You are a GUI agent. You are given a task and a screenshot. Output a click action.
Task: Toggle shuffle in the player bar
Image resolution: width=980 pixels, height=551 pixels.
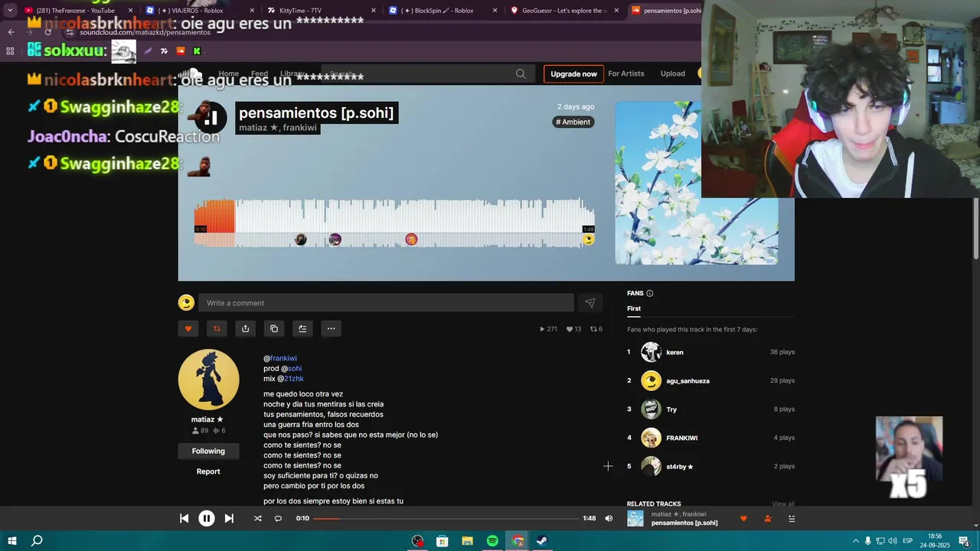pyautogui.click(x=257, y=518)
